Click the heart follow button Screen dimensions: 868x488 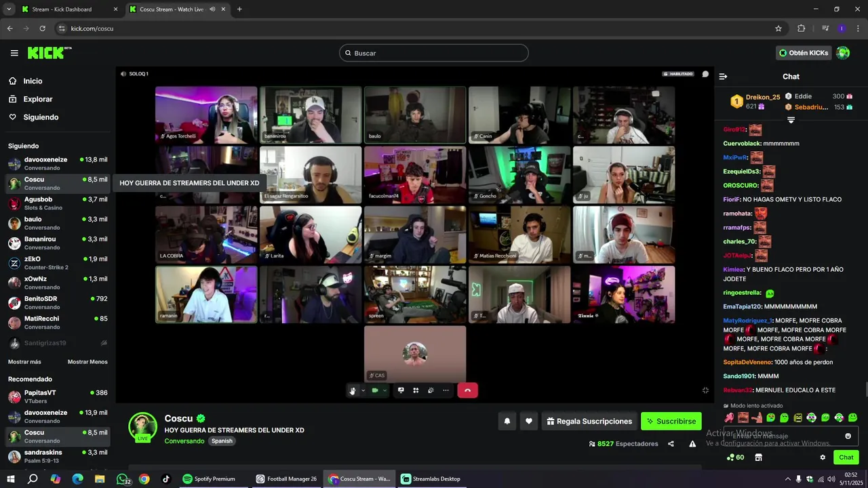point(528,421)
